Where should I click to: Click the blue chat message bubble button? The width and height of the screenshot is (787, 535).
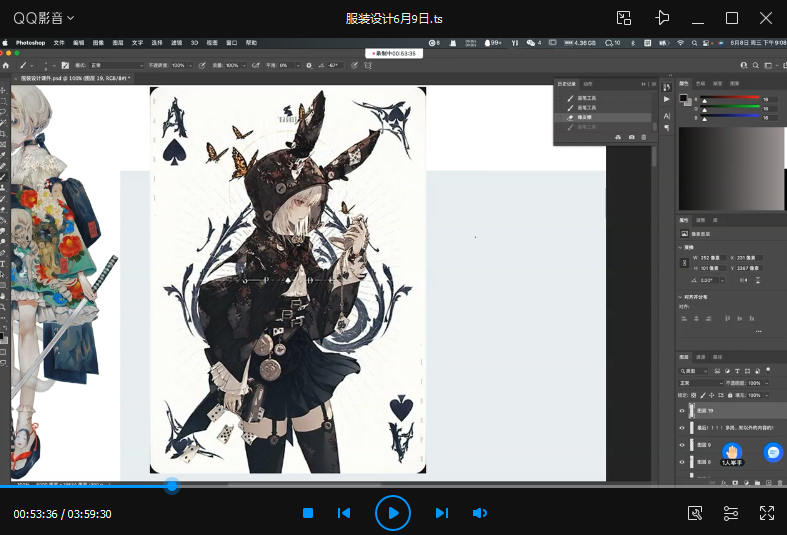(x=772, y=452)
